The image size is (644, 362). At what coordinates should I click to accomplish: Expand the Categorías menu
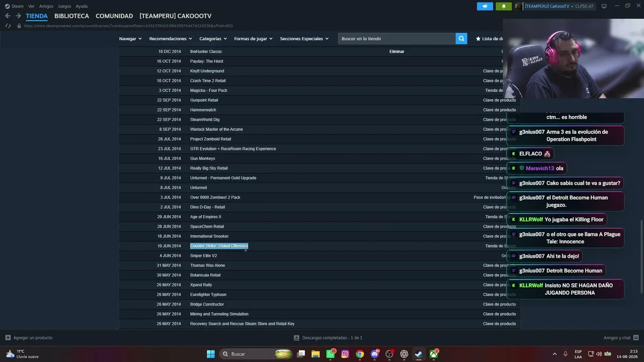pos(213,39)
